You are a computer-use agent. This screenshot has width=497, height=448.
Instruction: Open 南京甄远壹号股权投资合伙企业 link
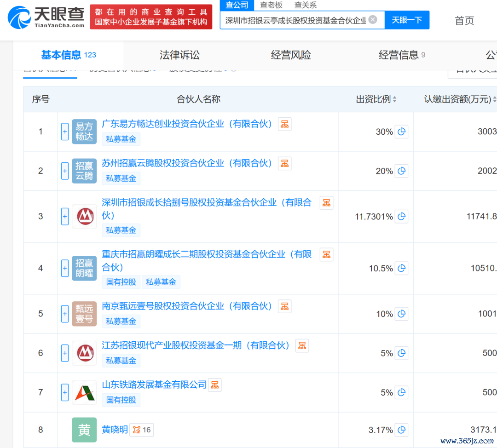pos(187,306)
